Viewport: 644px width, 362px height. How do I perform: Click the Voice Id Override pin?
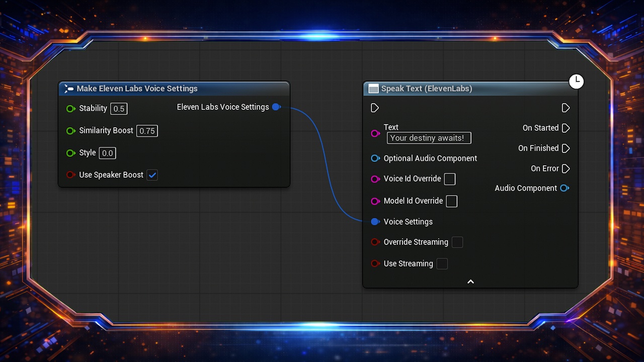pyautogui.click(x=375, y=179)
